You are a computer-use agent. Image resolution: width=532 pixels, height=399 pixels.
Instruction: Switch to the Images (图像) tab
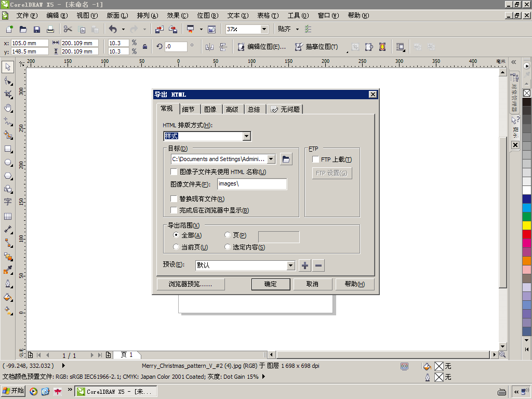point(210,109)
